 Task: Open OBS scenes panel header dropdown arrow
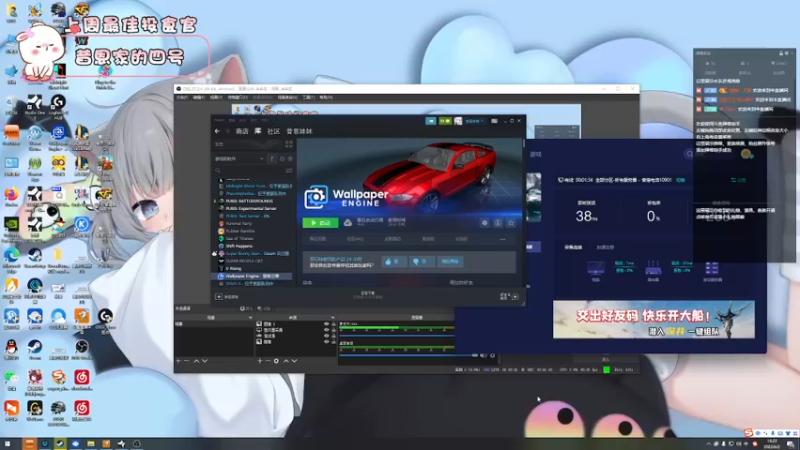point(250,317)
